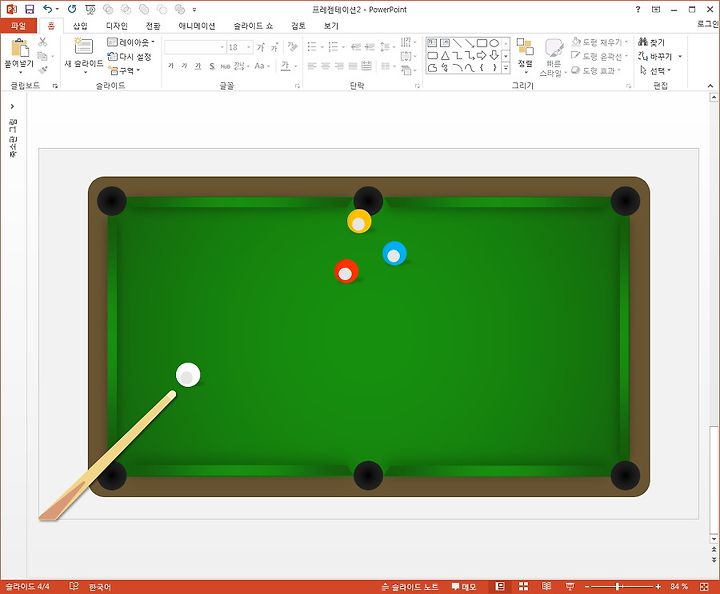Collapse the ribbon with the caret arrow

coord(710,85)
